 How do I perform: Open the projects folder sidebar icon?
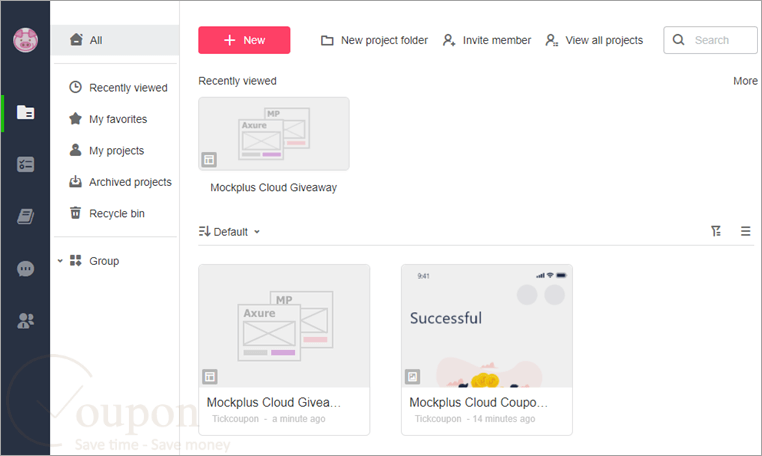coord(25,112)
